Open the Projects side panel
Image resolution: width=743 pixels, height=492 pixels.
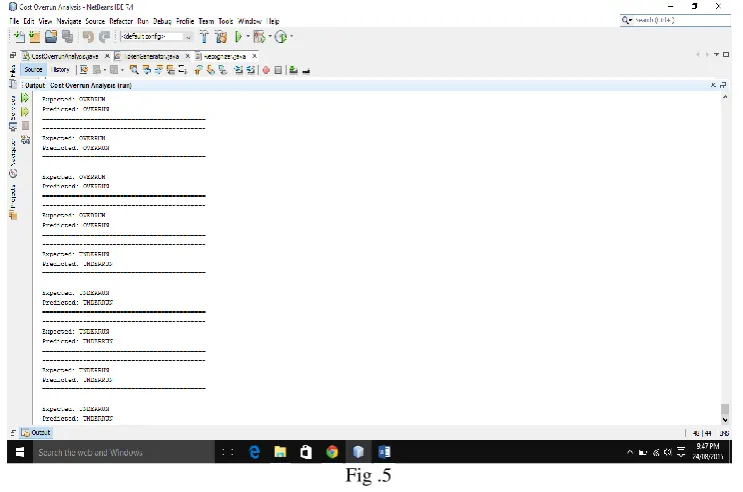click(13, 203)
